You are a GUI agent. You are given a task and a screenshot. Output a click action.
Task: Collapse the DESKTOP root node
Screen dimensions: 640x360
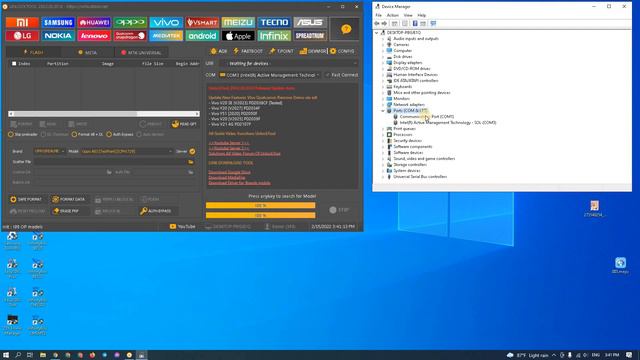[x=377, y=33]
